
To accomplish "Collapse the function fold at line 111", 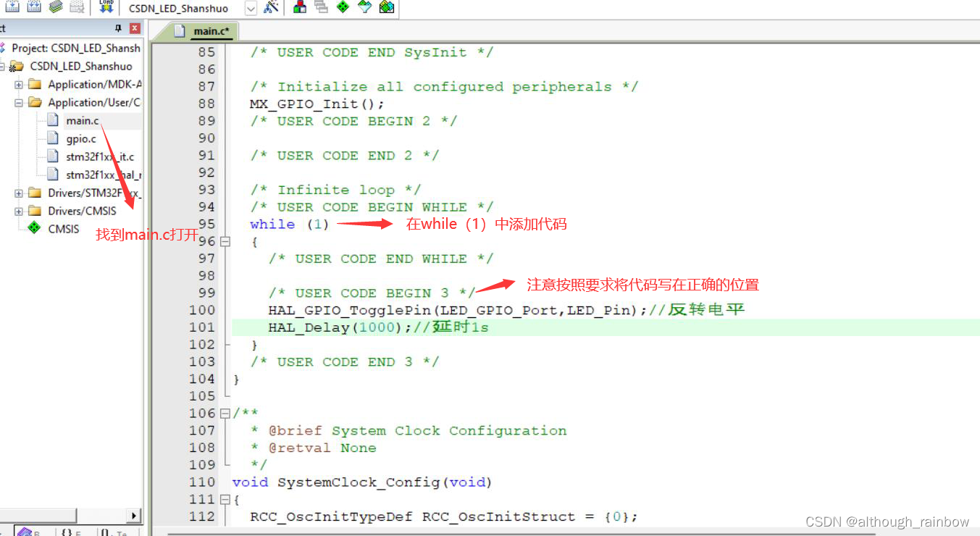I will [x=225, y=500].
